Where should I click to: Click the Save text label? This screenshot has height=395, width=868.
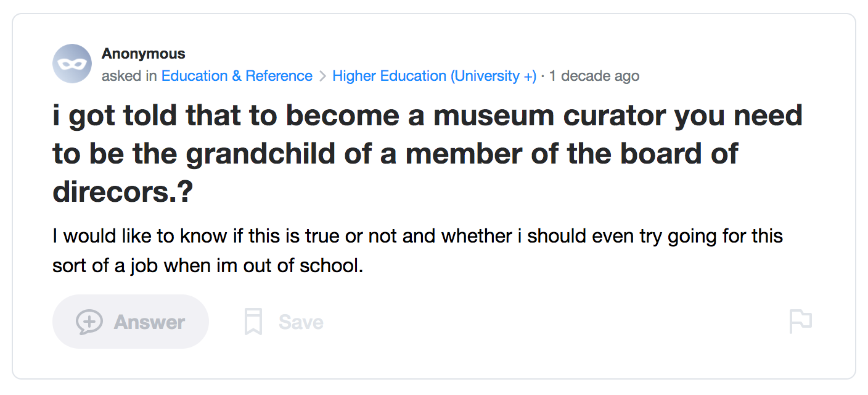click(301, 322)
